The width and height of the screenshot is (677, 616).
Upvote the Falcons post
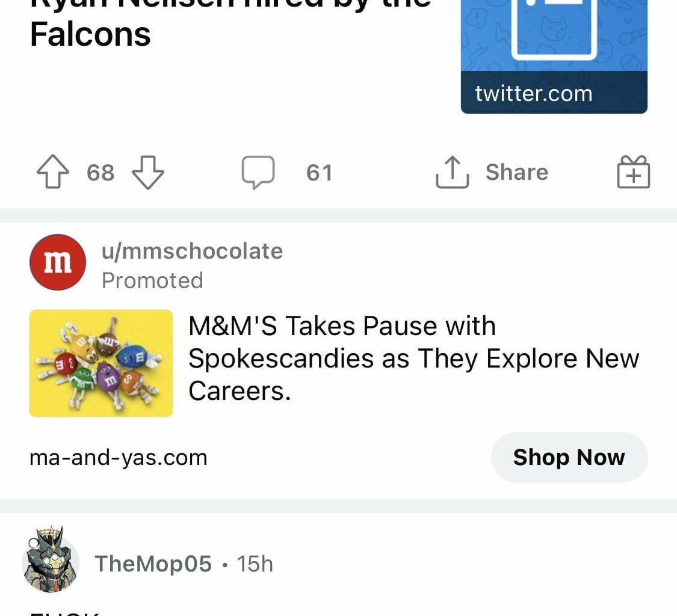pos(53,173)
